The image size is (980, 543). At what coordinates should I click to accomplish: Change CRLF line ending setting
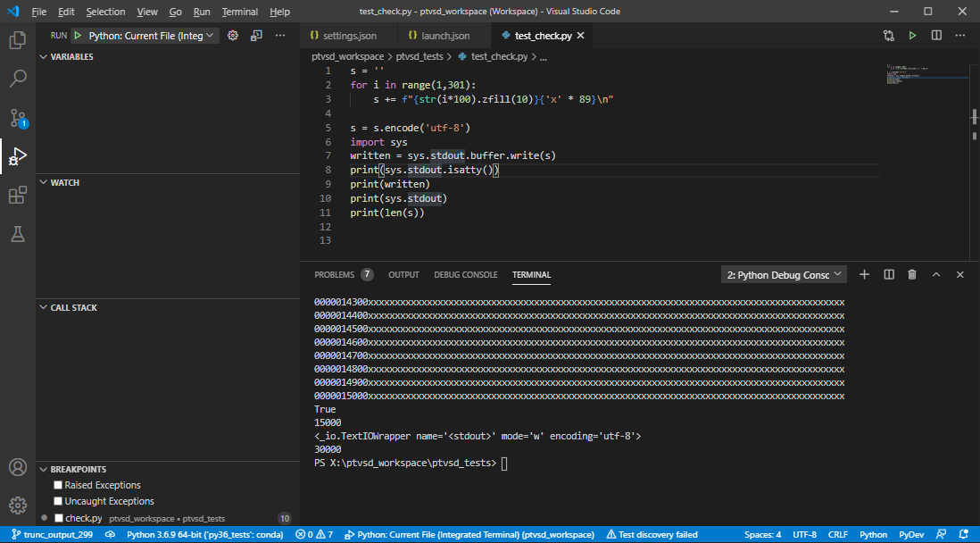(x=838, y=535)
